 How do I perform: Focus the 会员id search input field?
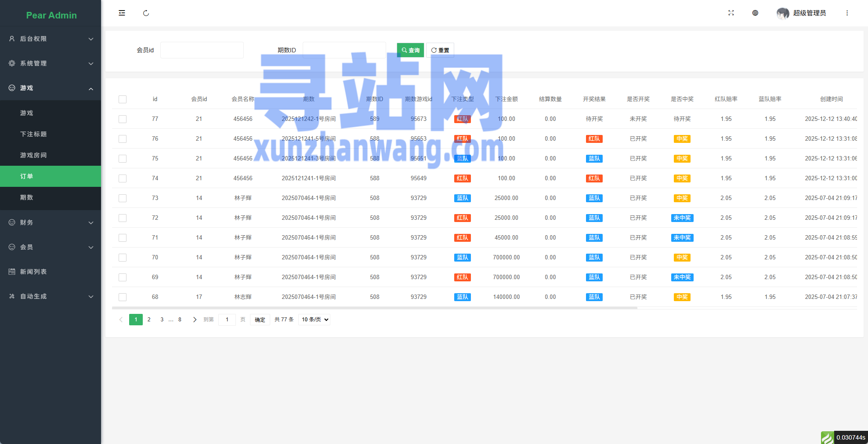202,50
